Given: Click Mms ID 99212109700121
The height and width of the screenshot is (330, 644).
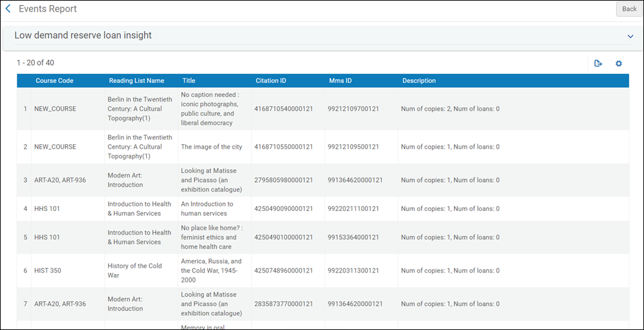Looking at the screenshot, I should (353, 109).
